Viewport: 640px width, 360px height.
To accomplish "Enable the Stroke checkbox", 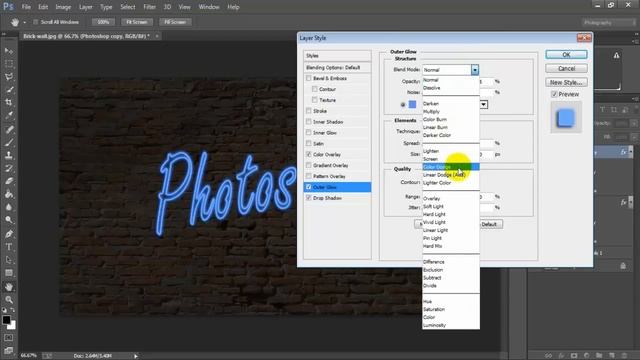I will coord(309,111).
